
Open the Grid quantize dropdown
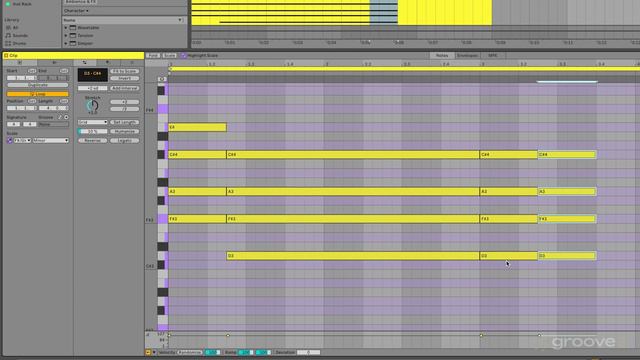tap(93, 122)
